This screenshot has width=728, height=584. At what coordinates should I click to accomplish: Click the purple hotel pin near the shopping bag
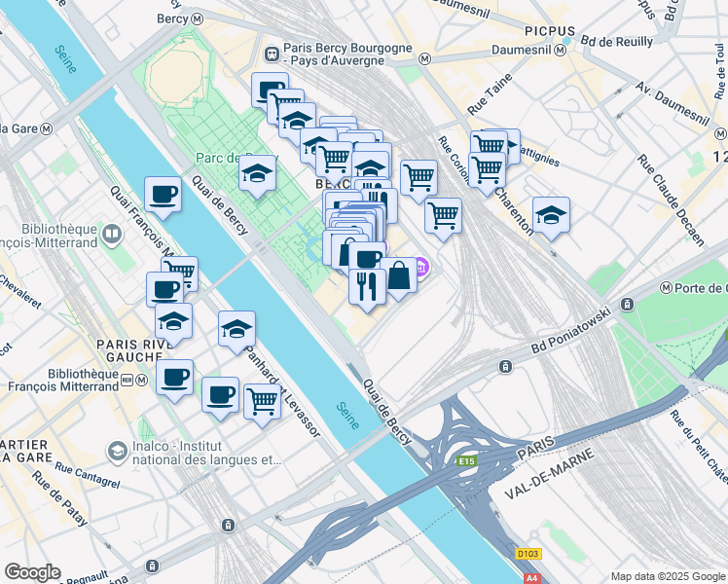pos(422,268)
